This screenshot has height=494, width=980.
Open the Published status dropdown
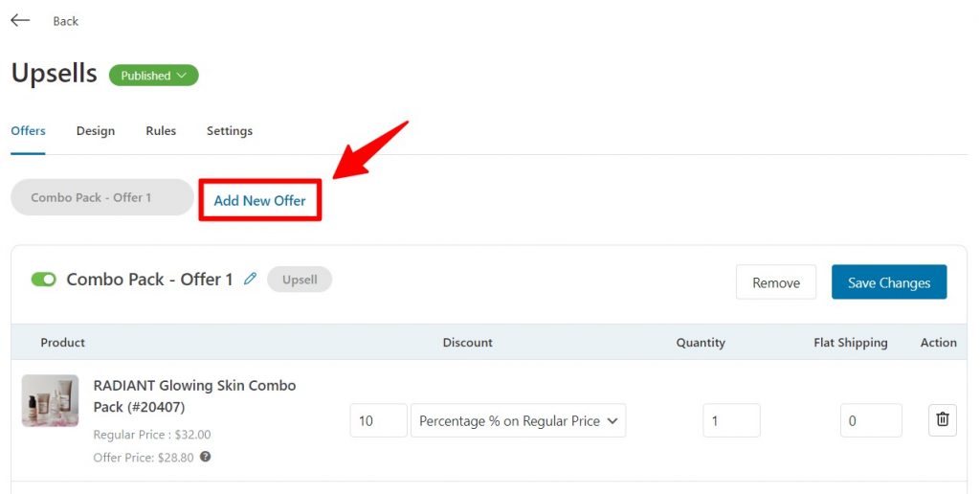154,76
